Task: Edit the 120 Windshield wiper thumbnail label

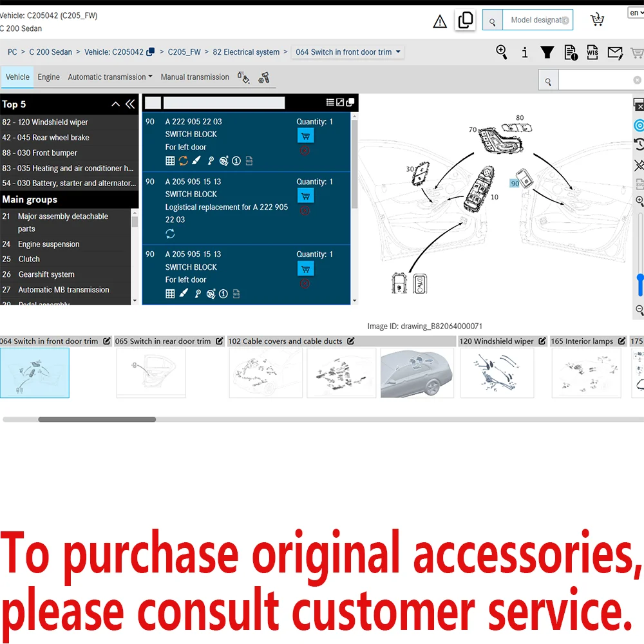Action: point(542,341)
